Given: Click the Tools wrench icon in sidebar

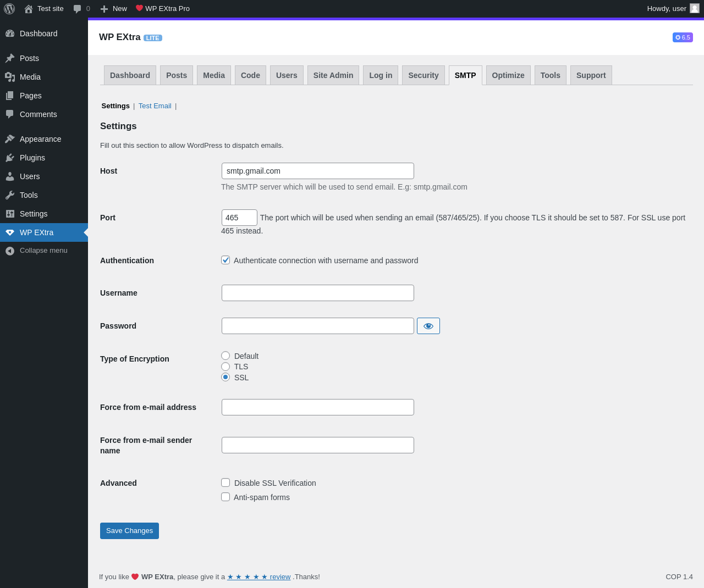Looking at the screenshot, I should click(10, 195).
